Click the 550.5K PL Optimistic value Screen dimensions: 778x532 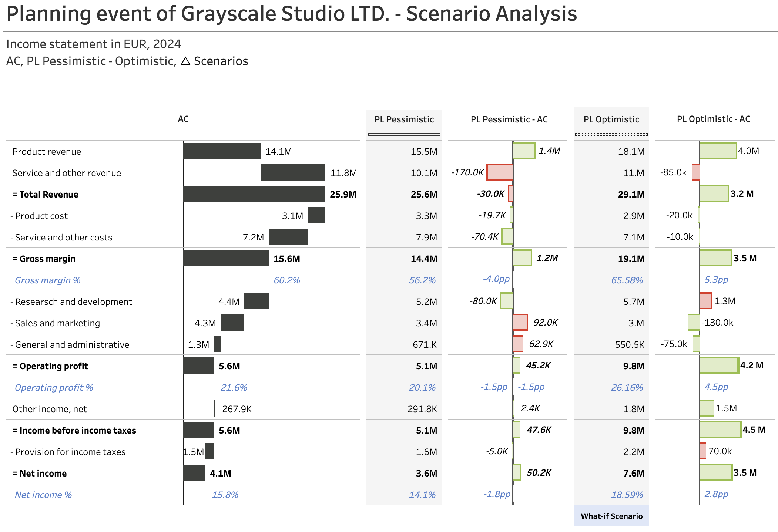click(x=630, y=344)
